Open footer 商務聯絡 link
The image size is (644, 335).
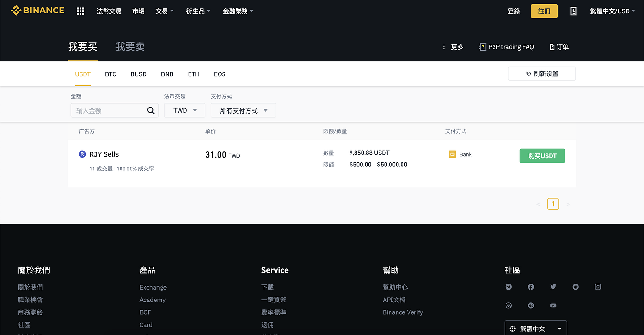[x=30, y=312]
